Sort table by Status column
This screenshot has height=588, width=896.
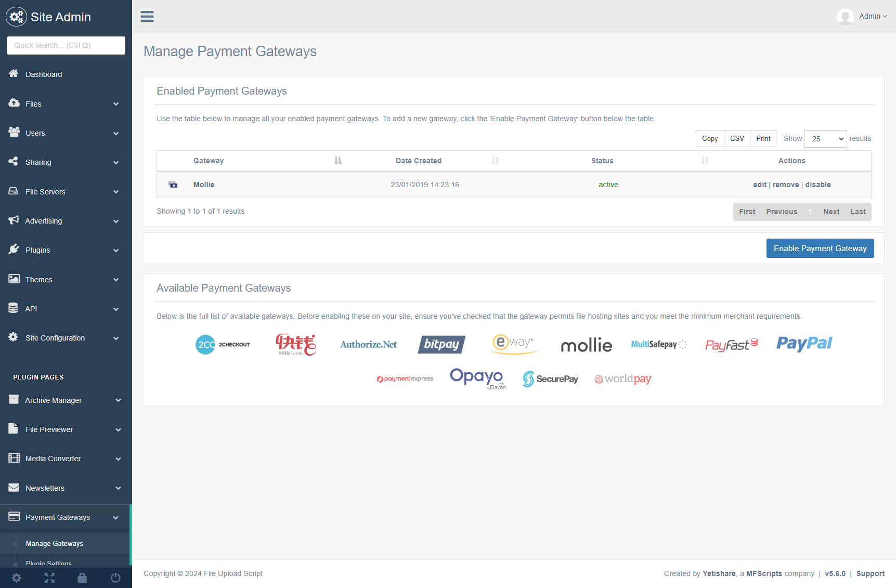point(602,161)
